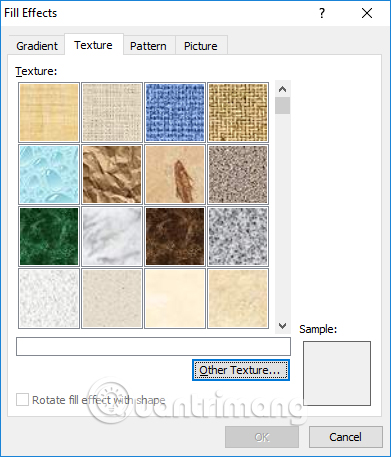Pick the blue denim texture
The height and width of the screenshot is (457, 391).
(175, 112)
